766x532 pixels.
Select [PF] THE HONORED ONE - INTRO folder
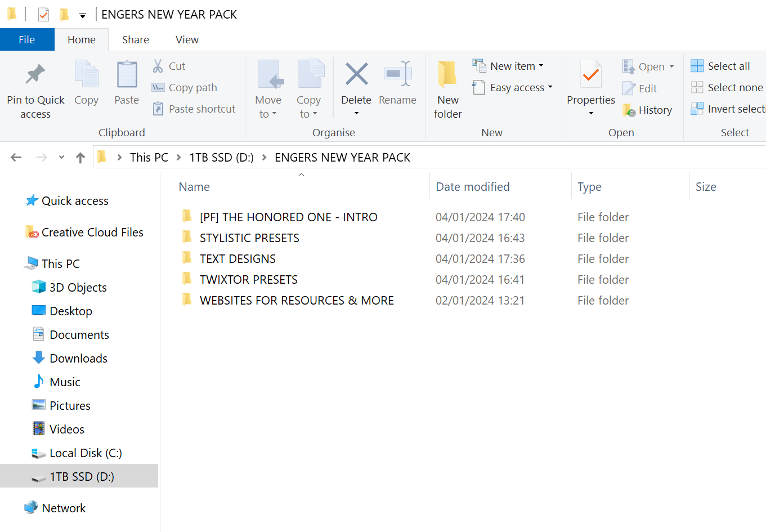point(288,217)
